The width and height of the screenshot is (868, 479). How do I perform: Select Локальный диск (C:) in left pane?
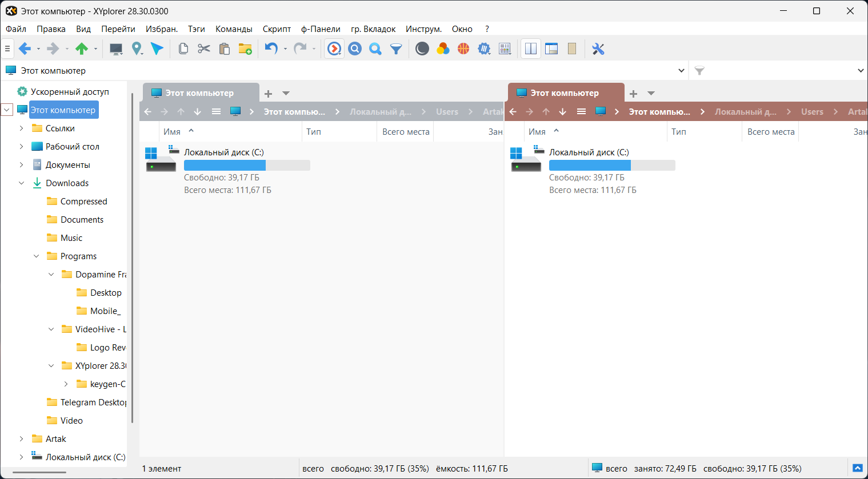tap(223, 152)
